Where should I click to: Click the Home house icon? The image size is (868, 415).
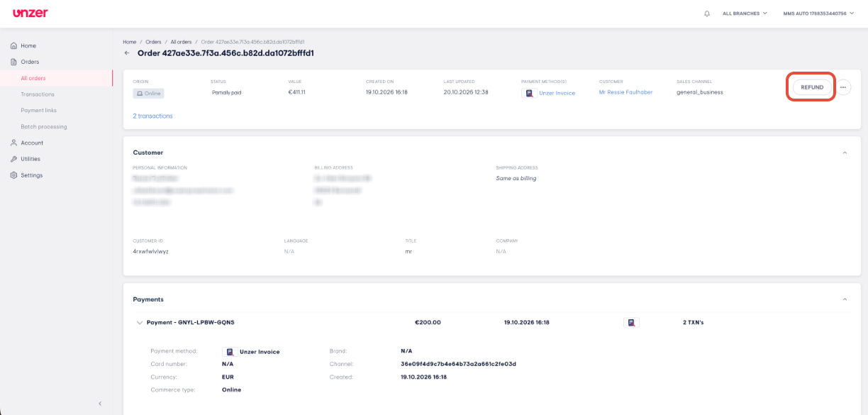(x=13, y=45)
